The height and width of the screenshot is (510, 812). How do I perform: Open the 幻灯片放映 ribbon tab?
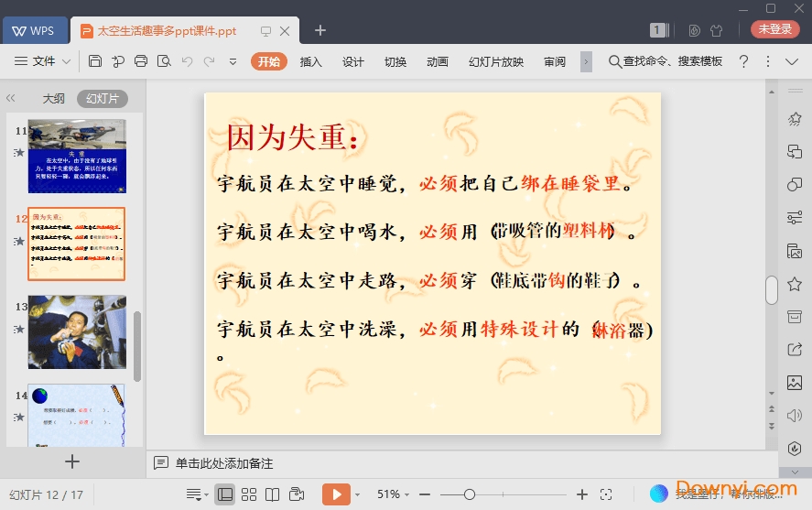click(496, 61)
